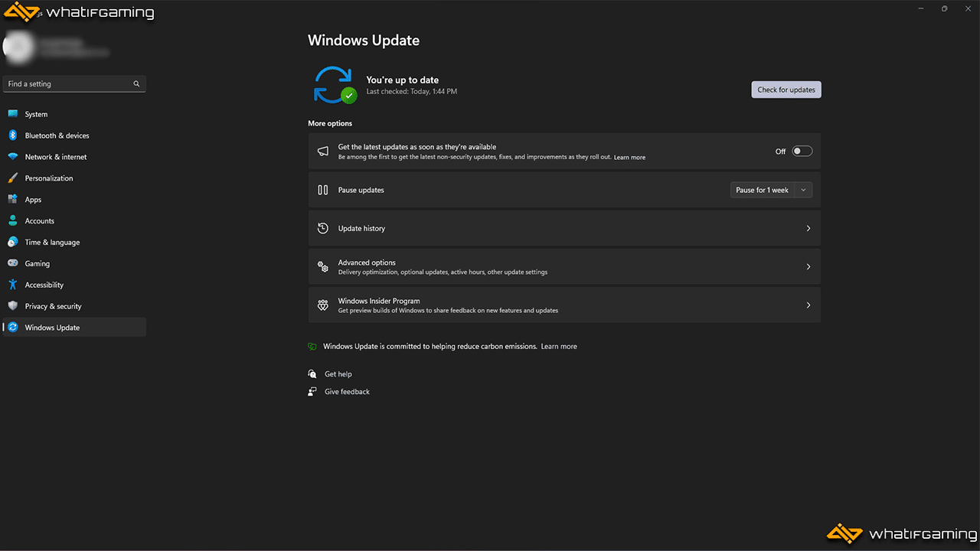Click the Personalization paintbrush icon
The width and height of the screenshot is (980, 551).
pyautogui.click(x=12, y=178)
